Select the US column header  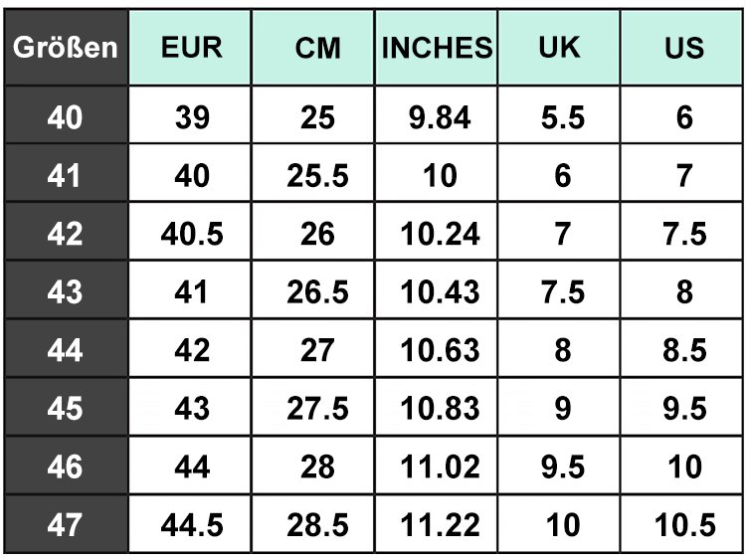tap(681, 47)
